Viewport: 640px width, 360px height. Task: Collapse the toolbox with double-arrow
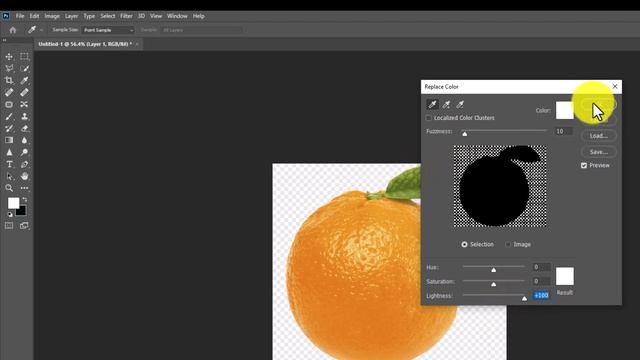click(4, 40)
